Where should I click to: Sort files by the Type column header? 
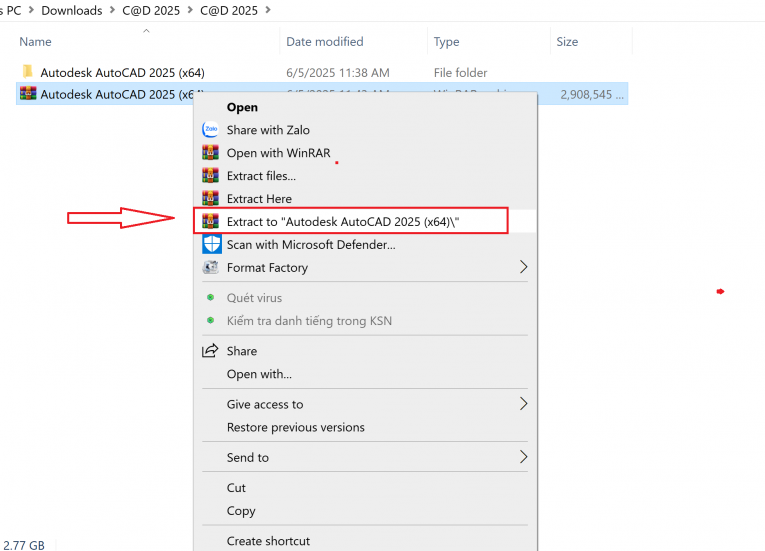(446, 41)
